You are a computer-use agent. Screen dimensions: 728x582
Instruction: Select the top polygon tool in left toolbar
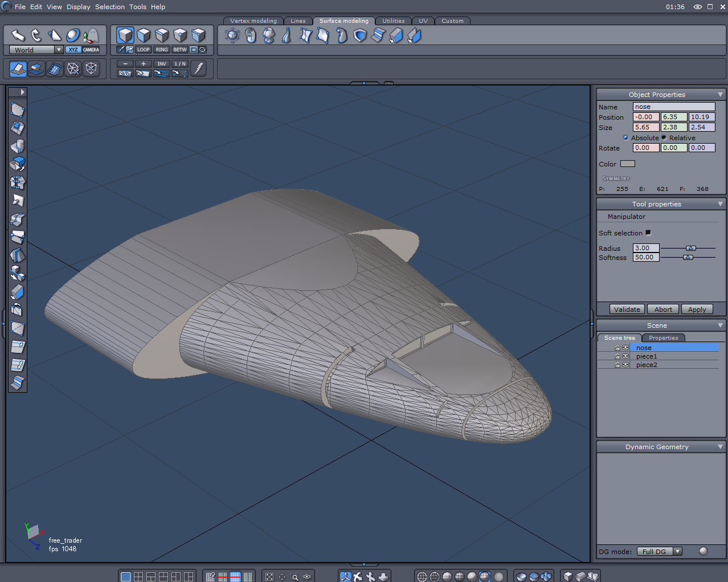point(18,109)
